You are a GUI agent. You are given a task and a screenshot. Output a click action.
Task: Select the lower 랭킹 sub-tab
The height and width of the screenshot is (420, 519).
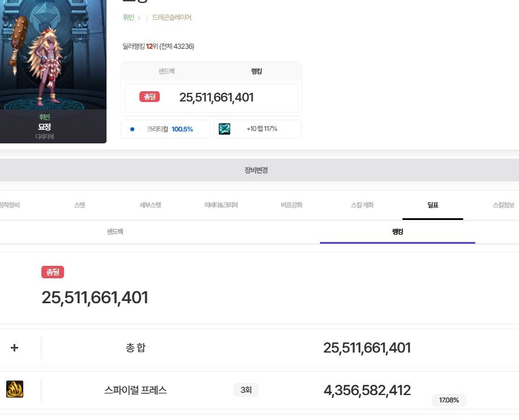pos(398,231)
